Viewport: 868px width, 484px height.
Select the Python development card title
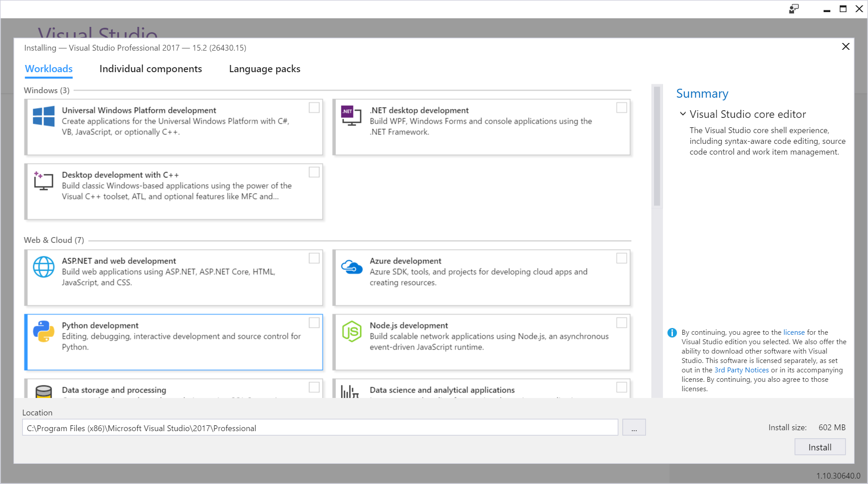tap(100, 325)
